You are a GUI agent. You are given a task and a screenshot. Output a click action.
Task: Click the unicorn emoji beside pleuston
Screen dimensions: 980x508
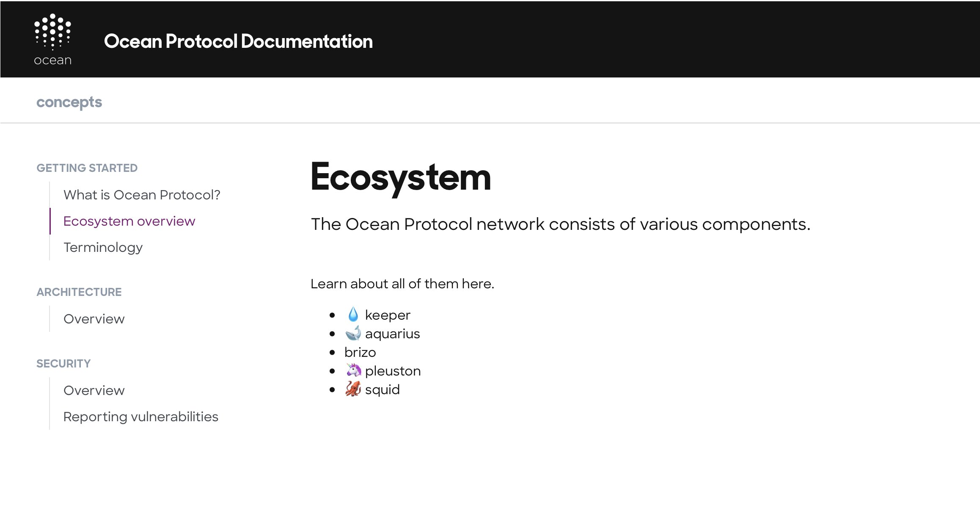tap(353, 371)
